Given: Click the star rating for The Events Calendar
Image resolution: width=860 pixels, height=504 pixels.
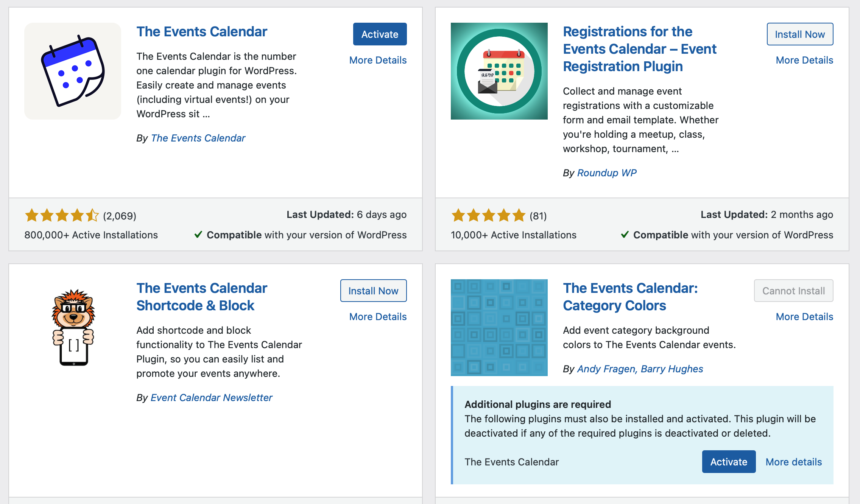Looking at the screenshot, I should (x=62, y=215).
